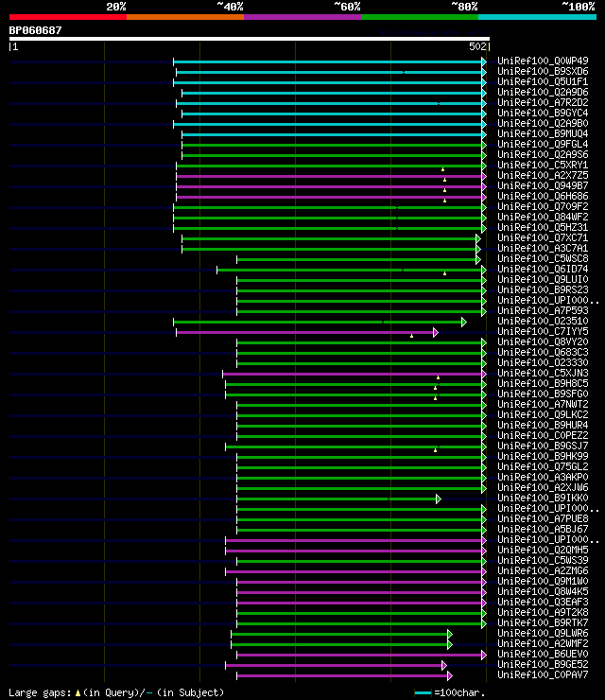The width and height of the screenshot is (605, 700).
Task: Click the UniRef100_B6UEV0 label
Action: tap(543, 654)
